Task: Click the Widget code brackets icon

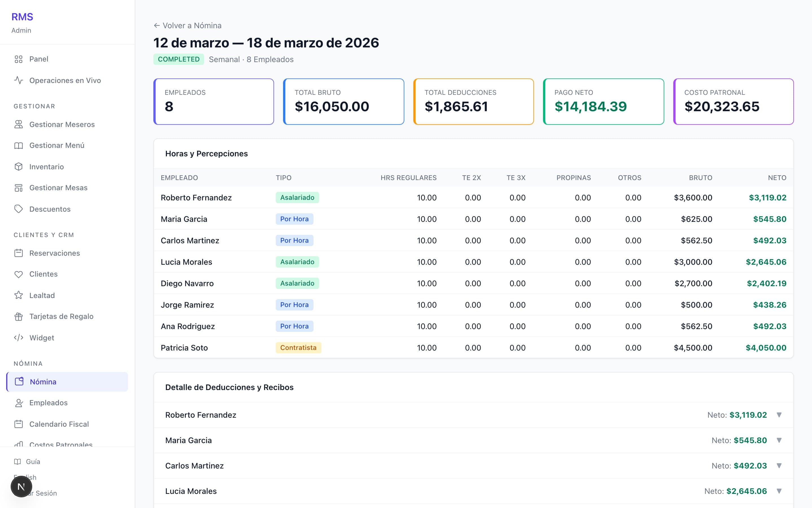Action: pos(18,338)
